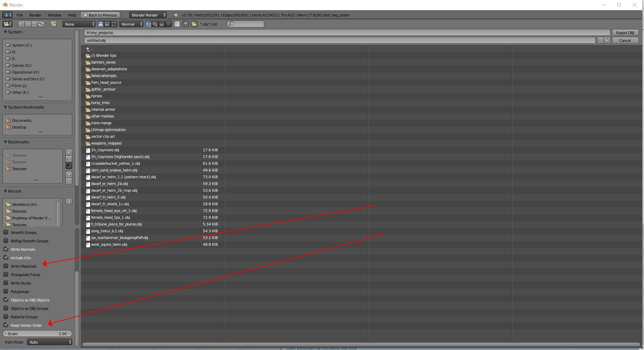This screenshot has height=350, width=644.
Task: Click the Blender logo in header
Action: pyautogui.click(x=176, y=15)
